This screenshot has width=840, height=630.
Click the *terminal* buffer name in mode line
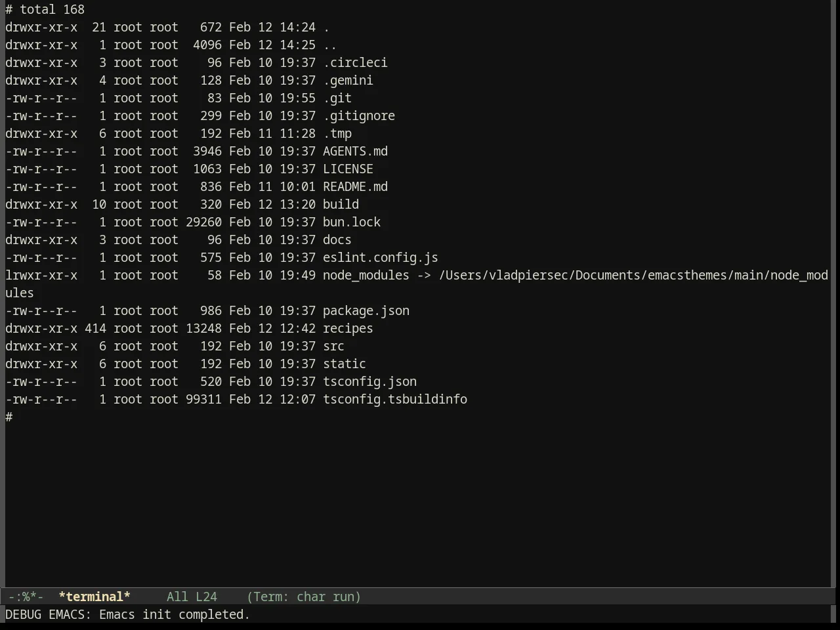pyautogui.click(x=94, y=597)
